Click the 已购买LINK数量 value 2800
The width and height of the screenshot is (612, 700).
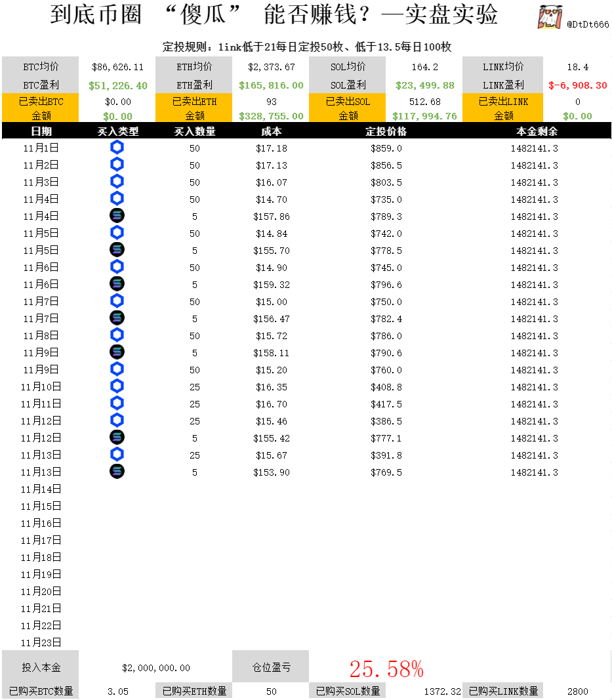[x=578, y=691]
